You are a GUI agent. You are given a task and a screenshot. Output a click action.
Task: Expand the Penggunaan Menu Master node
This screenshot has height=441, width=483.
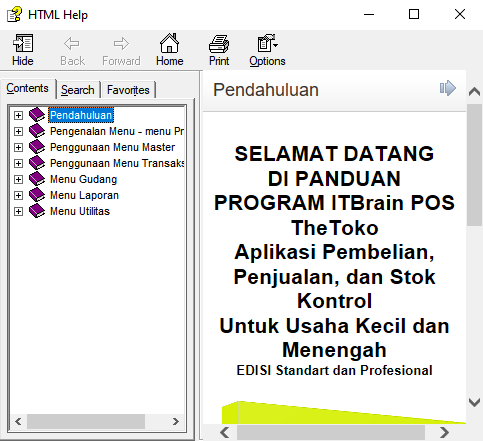pyautogui.click(x=18, y=147)
